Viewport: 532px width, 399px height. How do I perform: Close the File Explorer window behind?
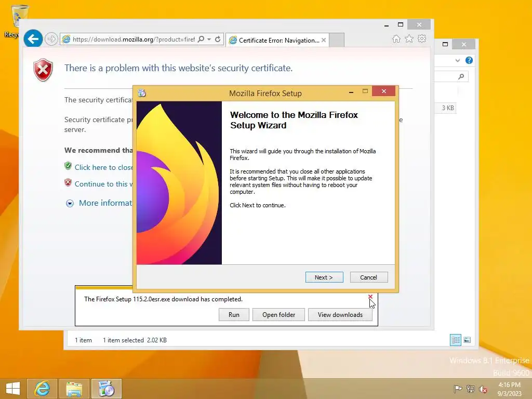464,44
